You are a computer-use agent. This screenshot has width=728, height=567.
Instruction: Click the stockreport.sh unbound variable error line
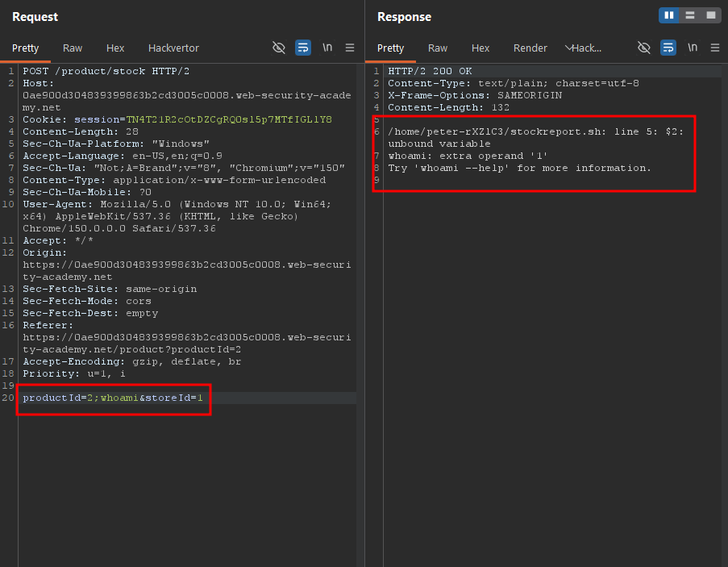click(x=536, y=137)
